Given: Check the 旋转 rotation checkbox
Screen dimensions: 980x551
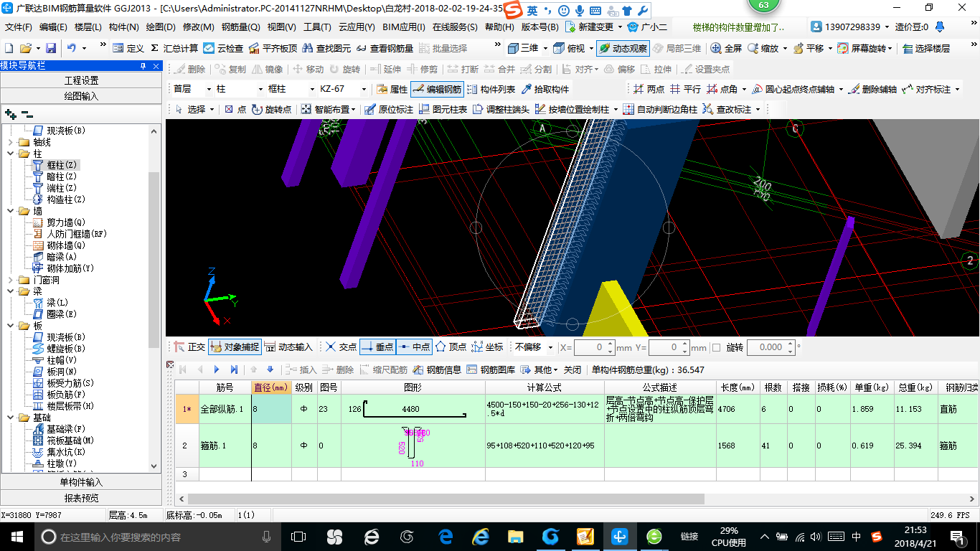Looking at the screenshot, I should 716,347.
